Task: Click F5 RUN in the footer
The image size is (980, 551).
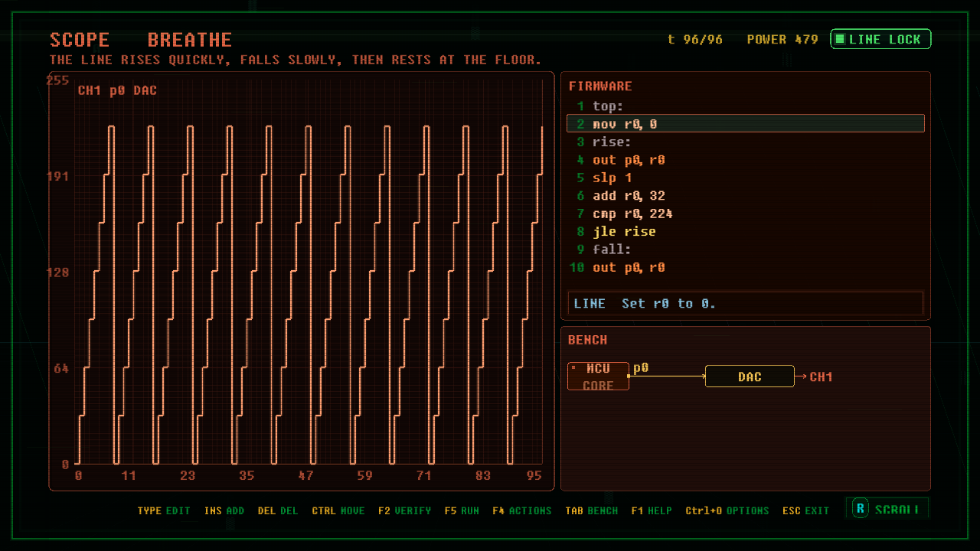Action: [x=462, y=510]
